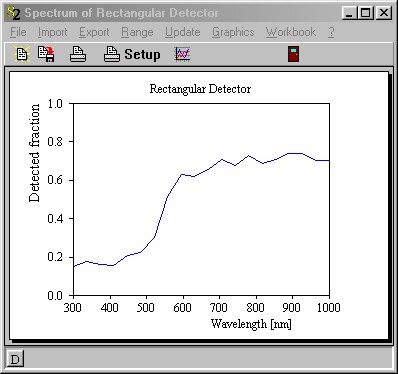
Task: Click the new document icon with yellow burst
Action: tap(22, 54)
